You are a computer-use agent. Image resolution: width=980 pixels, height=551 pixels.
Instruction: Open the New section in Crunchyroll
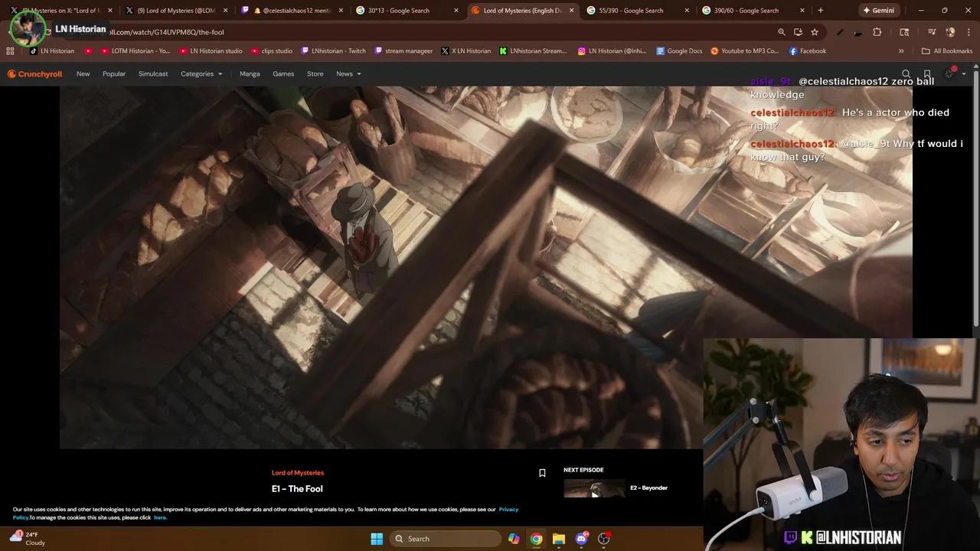pos(83,74)
